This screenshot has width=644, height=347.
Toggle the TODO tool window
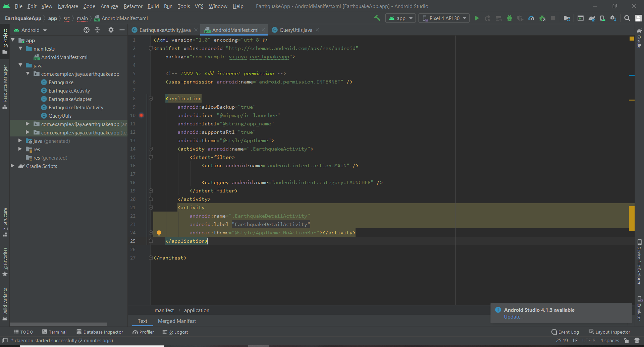click(x=23, y=332)
